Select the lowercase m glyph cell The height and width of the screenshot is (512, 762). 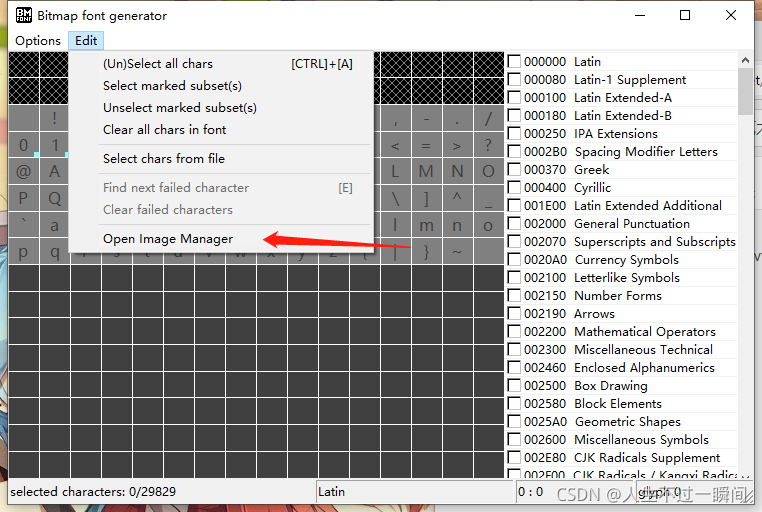coord(426,224)
